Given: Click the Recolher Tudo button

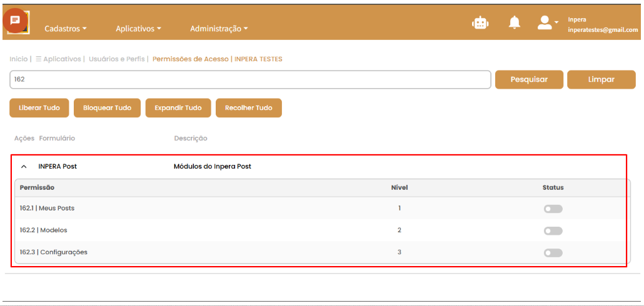Looking at the screenshot, I should [248, 108].
